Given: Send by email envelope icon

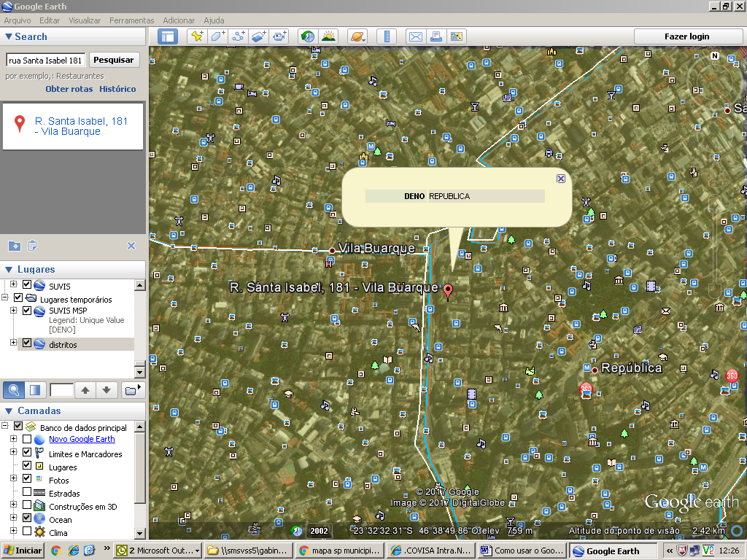Looking at the screenshot, I should [416, 36].
